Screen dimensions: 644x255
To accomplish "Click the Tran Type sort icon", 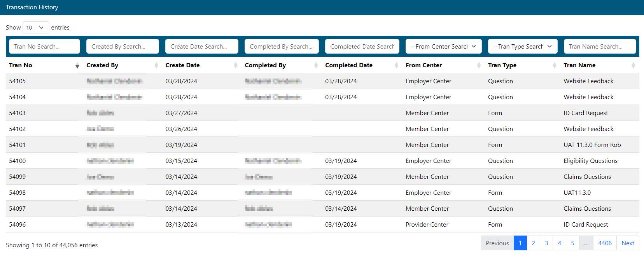I will pos(555,65).
